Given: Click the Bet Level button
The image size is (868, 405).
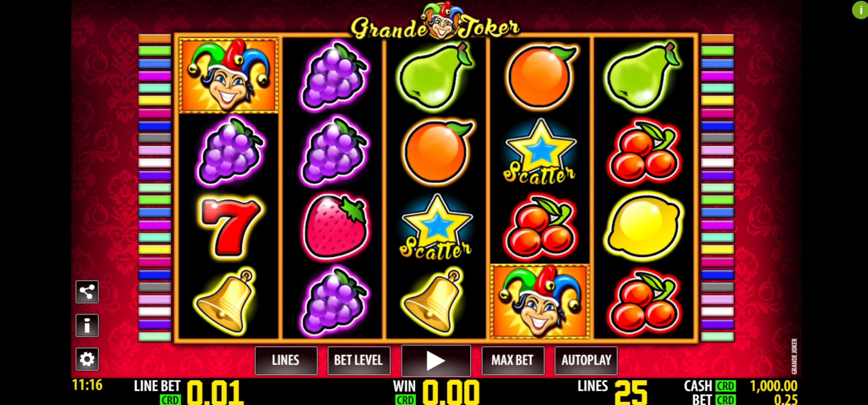Looking at the screenshot, I should (359, 360).
